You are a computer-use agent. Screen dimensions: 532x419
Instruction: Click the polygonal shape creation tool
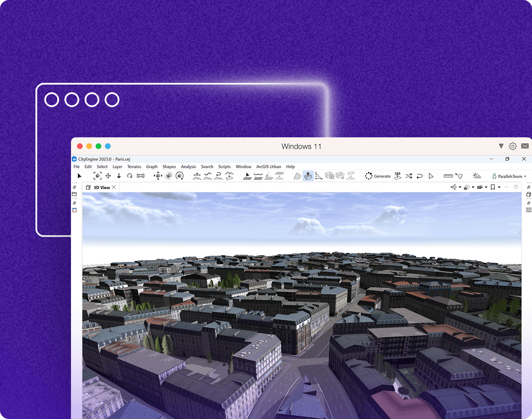297,176
